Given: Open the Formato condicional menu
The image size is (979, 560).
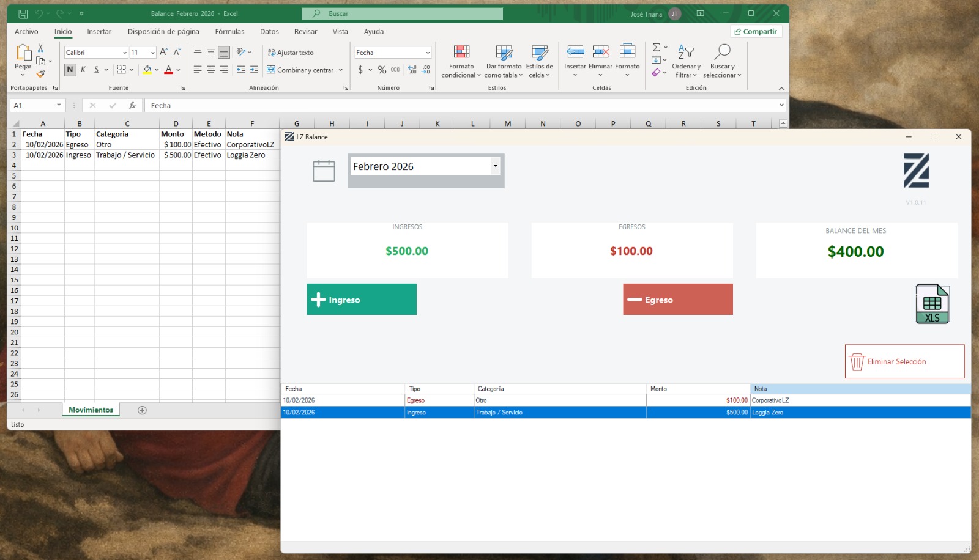Looking at the screenshot, I should [x=461, y=61].
